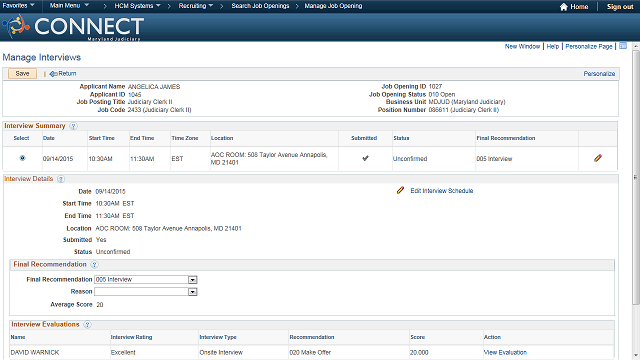
Task: Click the scrollbar up arrow
Action: point(636,47)
